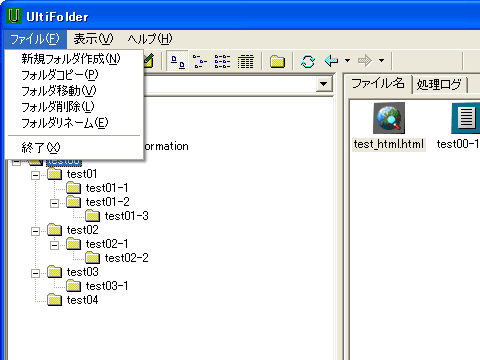
Task: Collapse the test01 folder node
Action: click(35, 175)
